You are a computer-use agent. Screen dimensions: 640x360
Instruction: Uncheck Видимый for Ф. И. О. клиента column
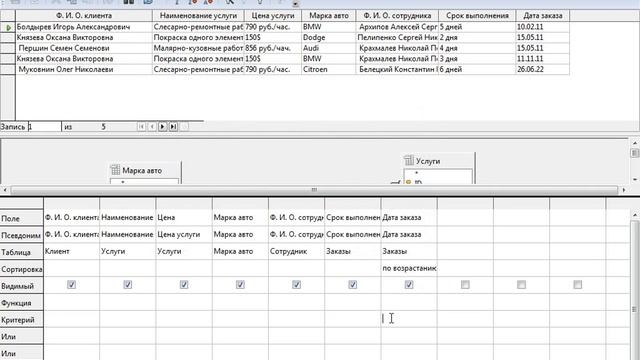[x=71, y=284]
